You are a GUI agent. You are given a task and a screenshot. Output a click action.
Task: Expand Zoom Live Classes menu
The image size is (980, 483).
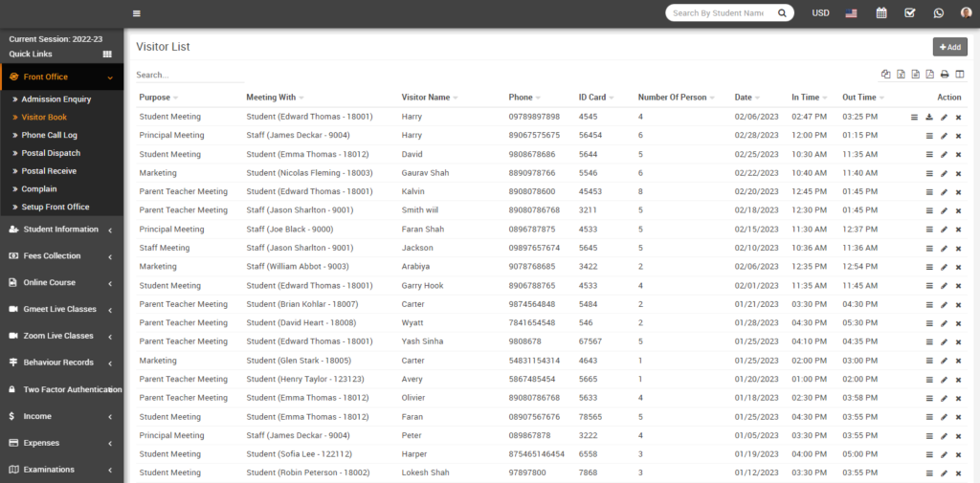click(x=62, y=336)
